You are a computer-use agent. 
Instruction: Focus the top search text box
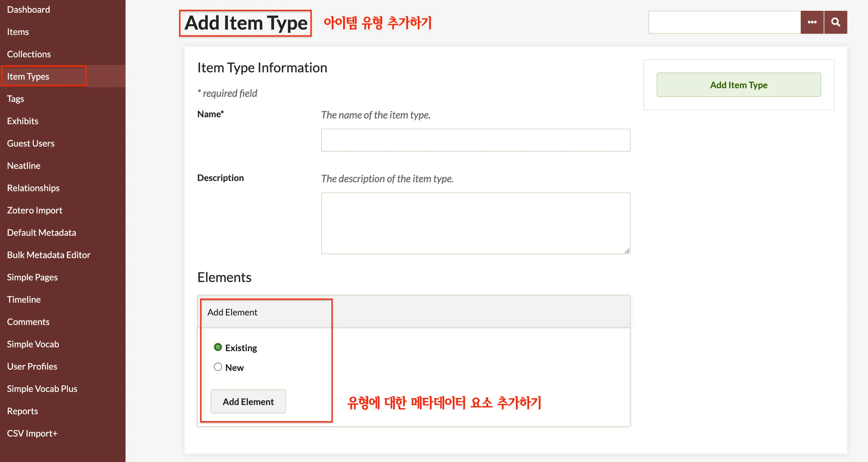[x=724, y=22]
